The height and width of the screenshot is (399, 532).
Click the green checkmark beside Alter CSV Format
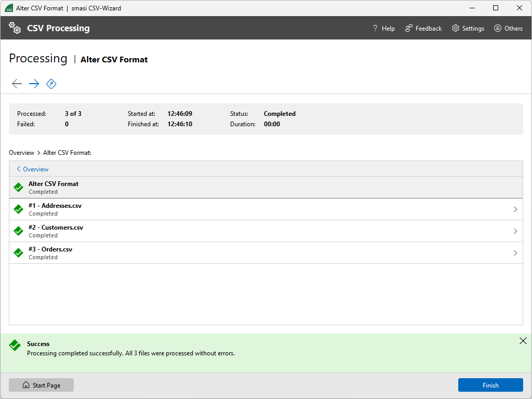[x=18, y=187]
